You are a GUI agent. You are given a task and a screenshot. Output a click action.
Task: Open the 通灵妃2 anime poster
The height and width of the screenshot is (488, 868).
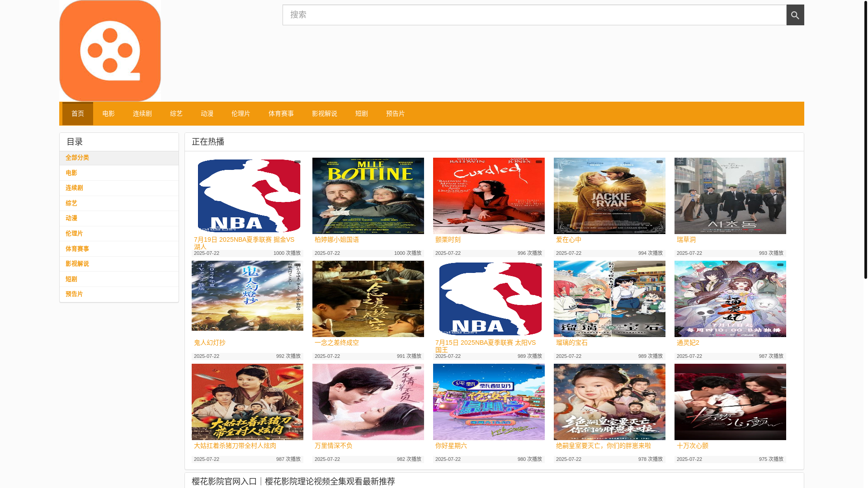pyautogui.click(x=730, y=299)
